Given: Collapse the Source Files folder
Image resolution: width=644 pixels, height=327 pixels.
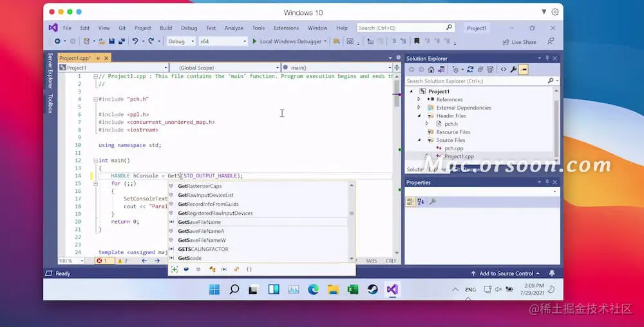Looking at the screenshot, I should click(x=419, y=140).
